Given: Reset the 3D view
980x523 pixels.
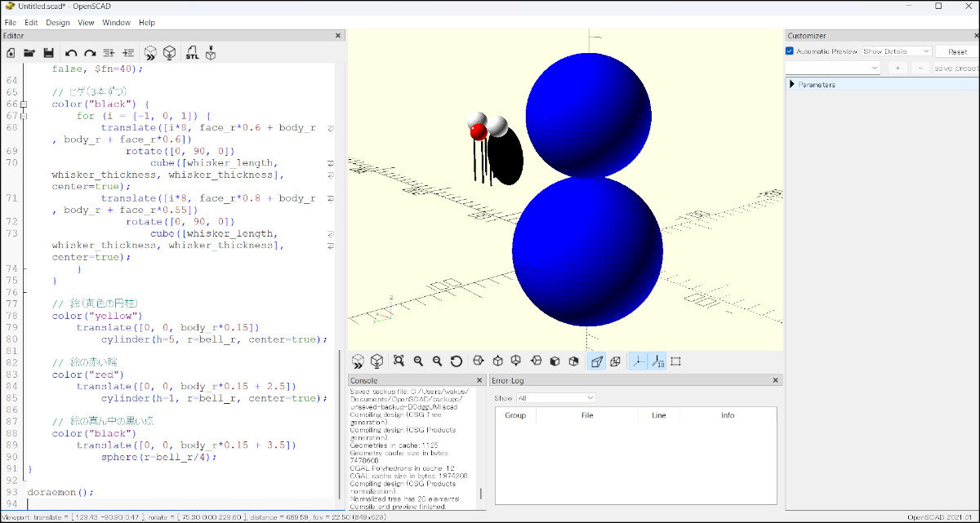Looking at the screenshot, I should [x=457, y=361].
